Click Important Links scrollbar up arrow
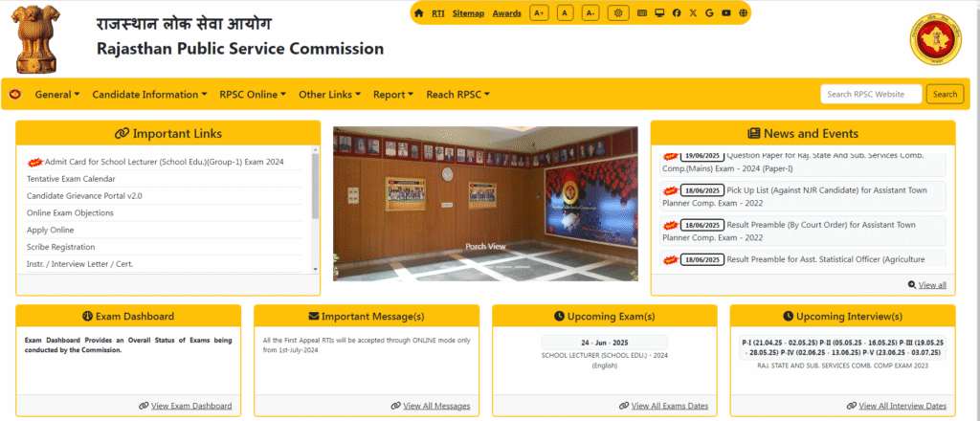 (x=316, y=149)
